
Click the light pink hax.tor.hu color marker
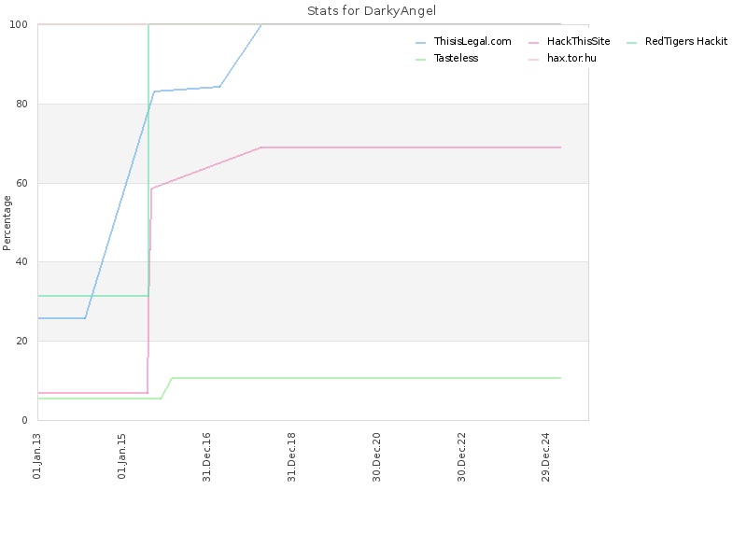[533, 60]
